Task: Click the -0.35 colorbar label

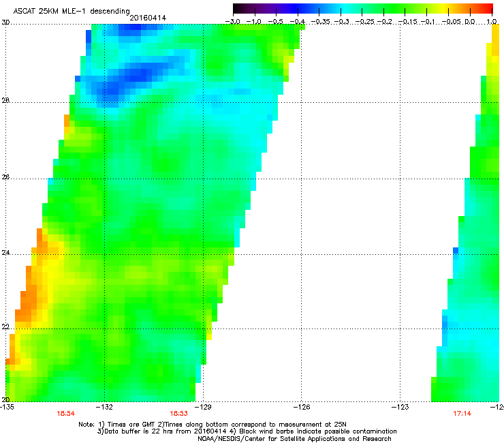Action: coord(321,22)
